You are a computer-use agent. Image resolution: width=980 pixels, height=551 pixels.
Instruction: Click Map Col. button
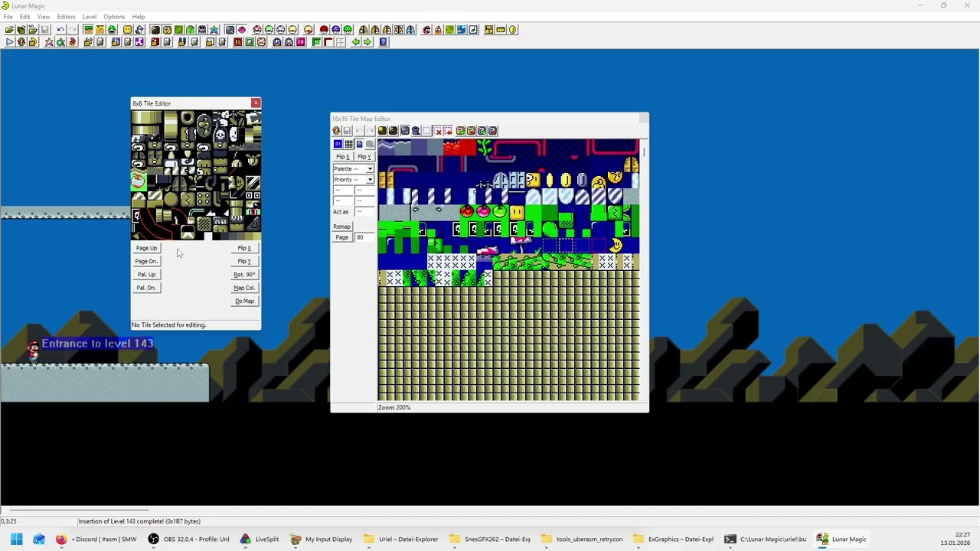point(244,288)
